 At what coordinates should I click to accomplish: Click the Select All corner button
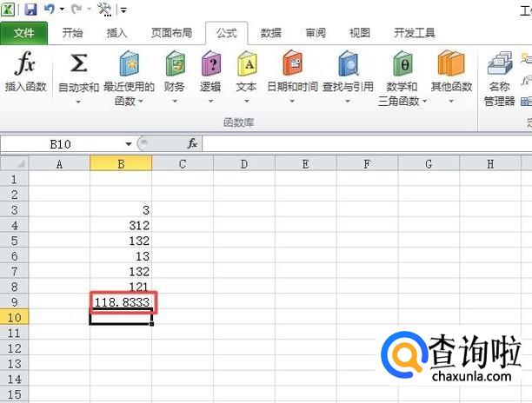tap(14, 163)
